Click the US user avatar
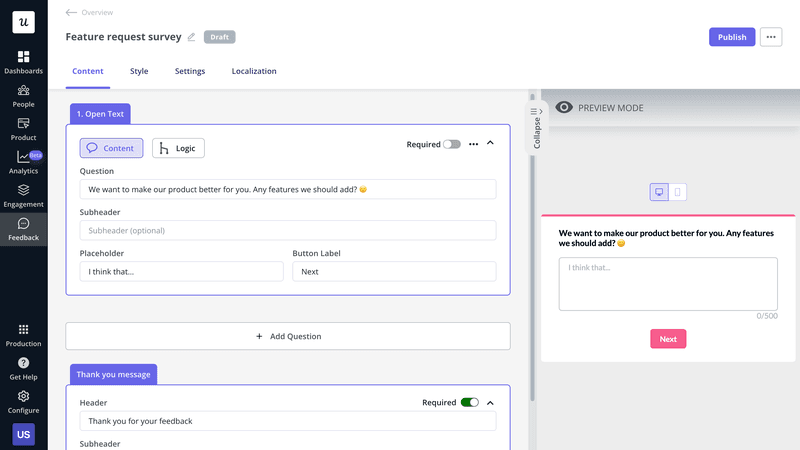 [23, 434]
